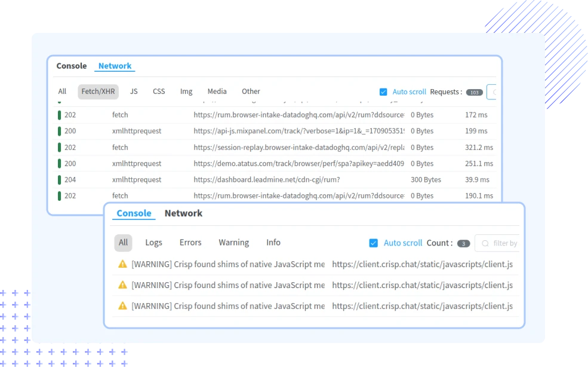The height and width of the screenshot is (367, 588).
Task: Click the 204 status code
Action: coord(70,180)
